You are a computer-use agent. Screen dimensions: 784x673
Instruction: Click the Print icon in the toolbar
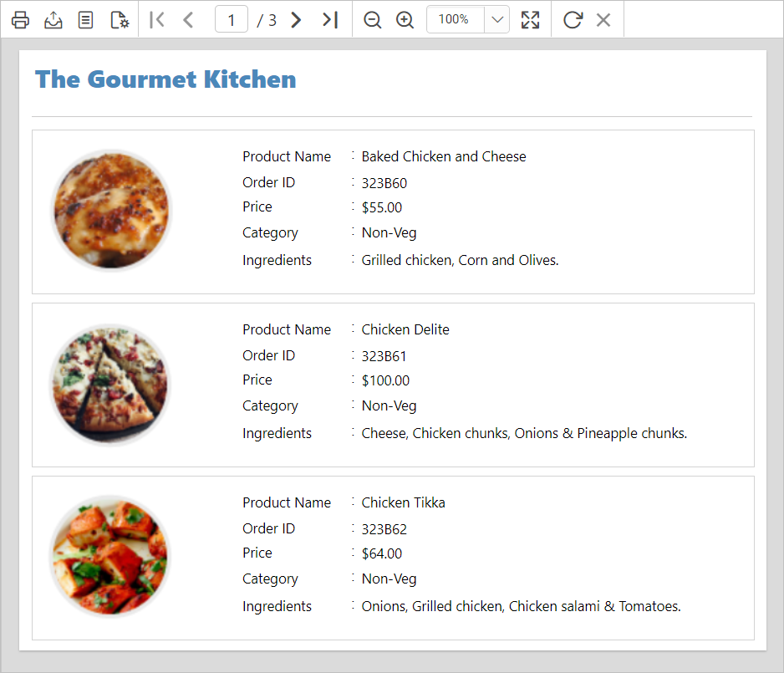tap(21, 20)
